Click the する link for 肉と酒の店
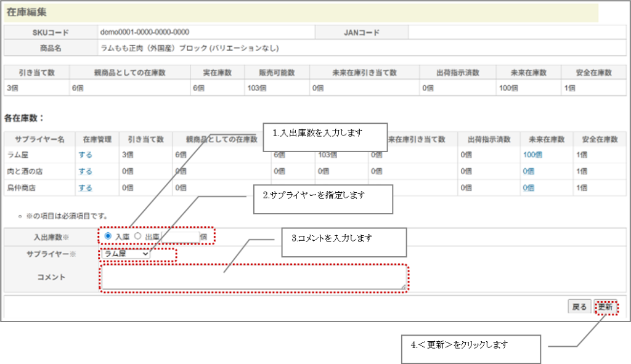The height and width of the screenshot is (364, 631). 85,171
